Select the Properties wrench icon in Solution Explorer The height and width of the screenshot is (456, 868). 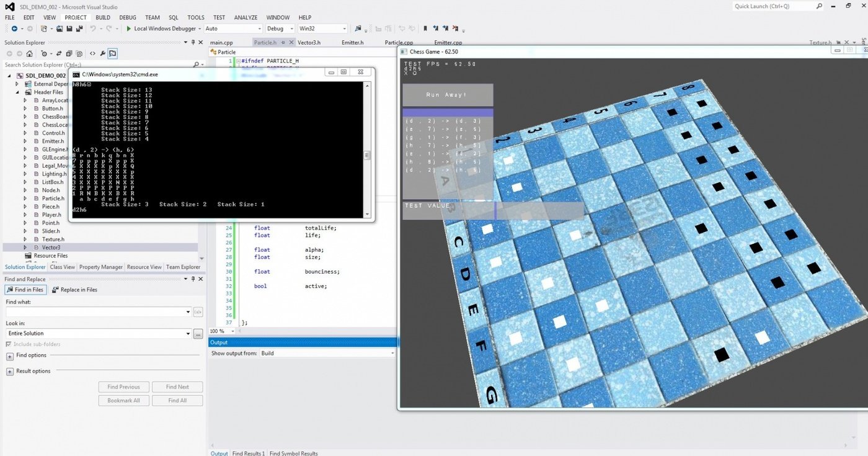[103, 53]
